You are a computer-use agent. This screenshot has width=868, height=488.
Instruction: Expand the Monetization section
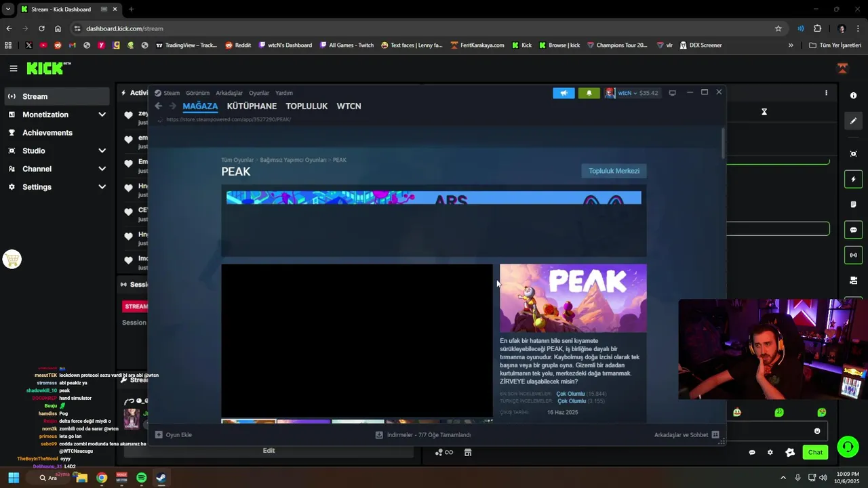pos(57,115)
